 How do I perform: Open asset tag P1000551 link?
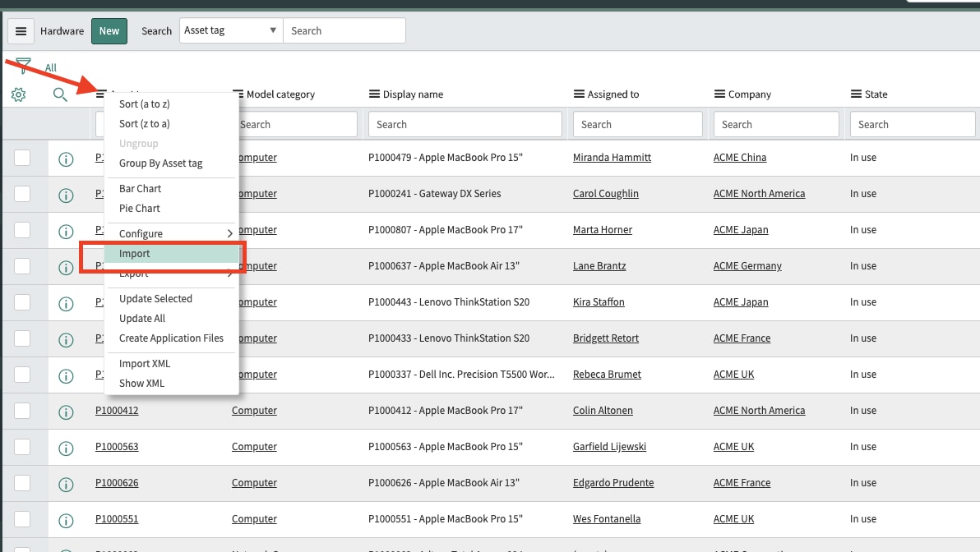point(117,519)
